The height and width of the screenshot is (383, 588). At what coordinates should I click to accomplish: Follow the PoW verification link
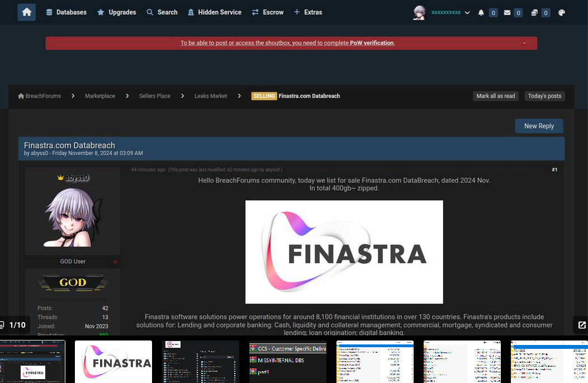pos(372,42)
